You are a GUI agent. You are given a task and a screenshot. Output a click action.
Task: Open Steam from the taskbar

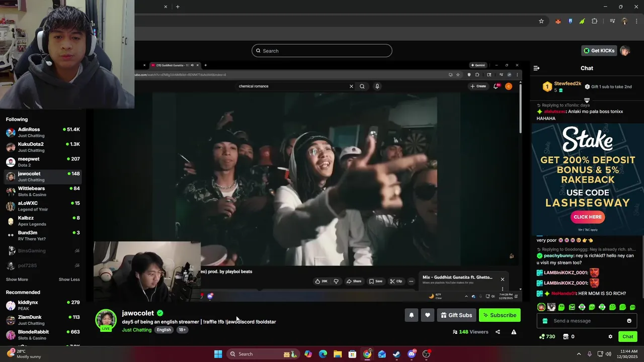point(396,354)
